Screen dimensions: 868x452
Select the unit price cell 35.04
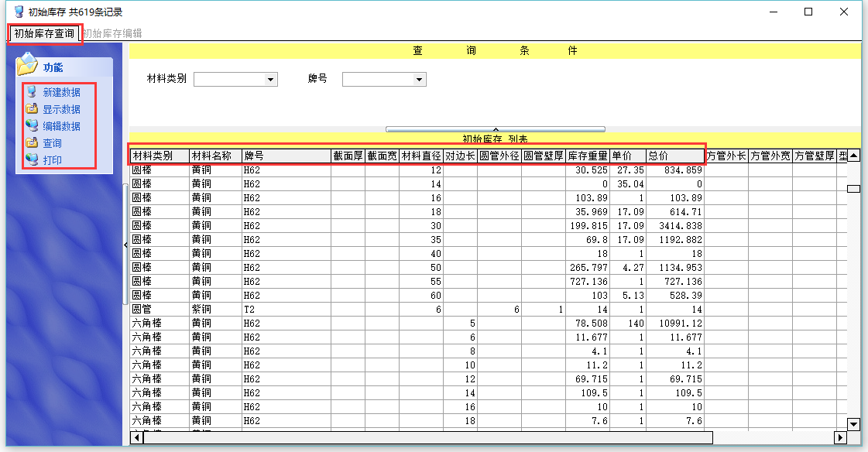[628, 183]
